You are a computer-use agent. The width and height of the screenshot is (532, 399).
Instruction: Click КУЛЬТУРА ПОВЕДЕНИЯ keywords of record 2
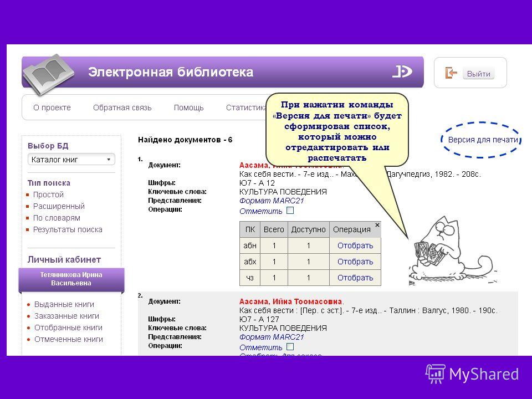point(283,328)
